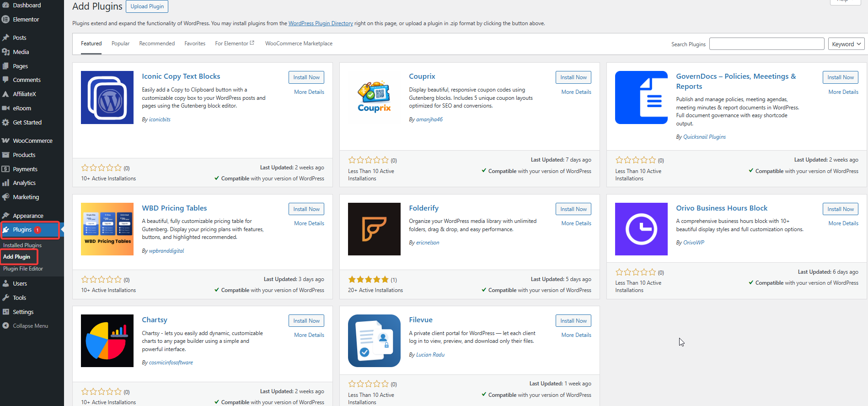Open author link Quicksnail Plugins
Screen dimensions: 868x406
coord(704,137)
